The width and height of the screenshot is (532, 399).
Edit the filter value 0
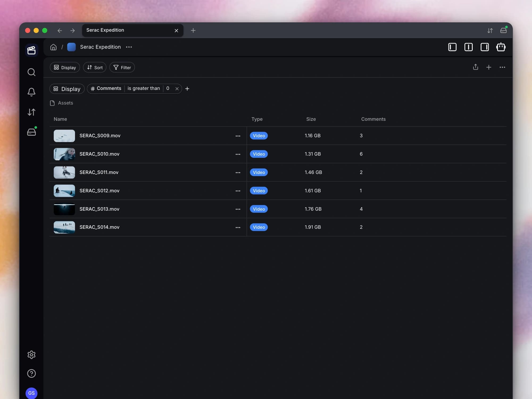click(x=168, y=89)
